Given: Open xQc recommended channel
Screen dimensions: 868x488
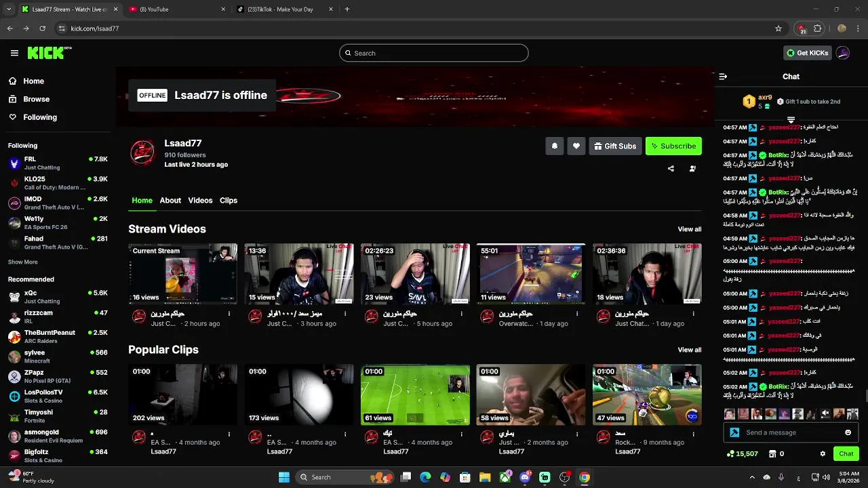Looking at the screenshot, I should pyautogui.click(x=58, y=297).
